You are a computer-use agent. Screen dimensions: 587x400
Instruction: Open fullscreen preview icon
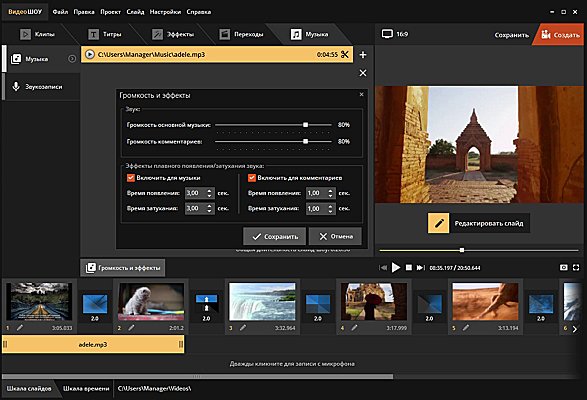(x=576, y=267)
